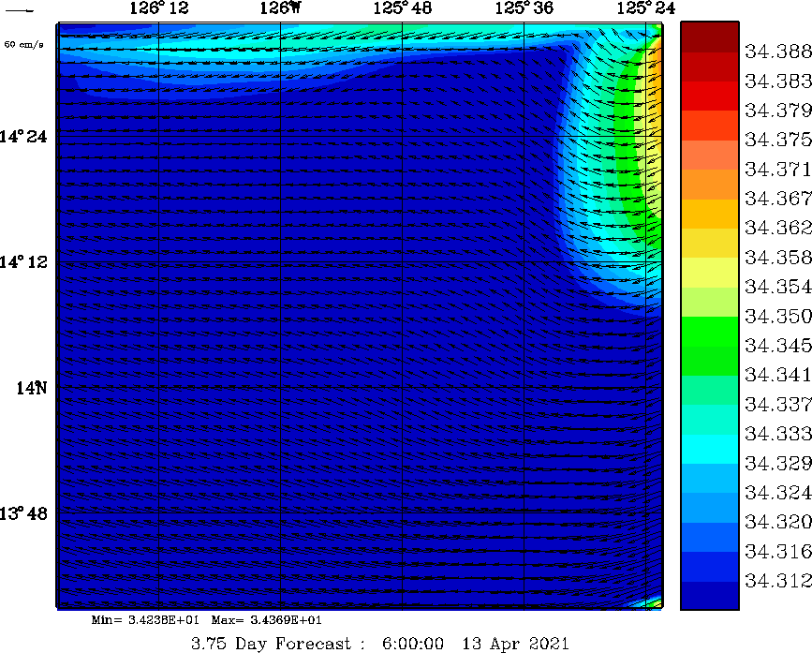Click the 34.379 colorbar label
Screen dimensions: 812x653
[x=778, y=111]
